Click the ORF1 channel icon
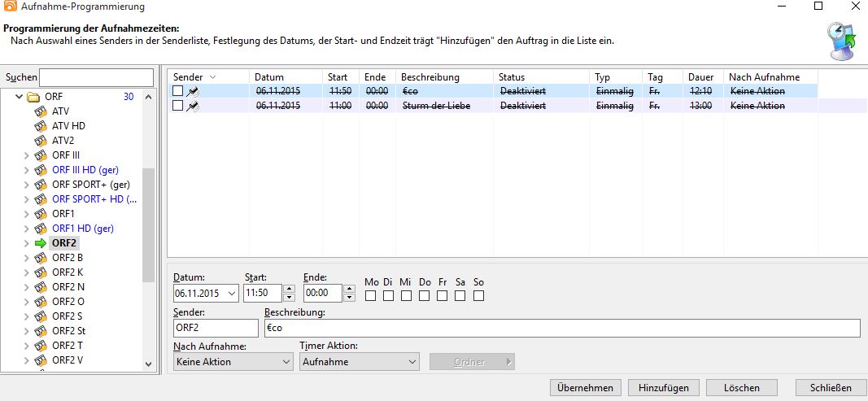The height and width of the screenshot is (401, 868). (42, 214)
